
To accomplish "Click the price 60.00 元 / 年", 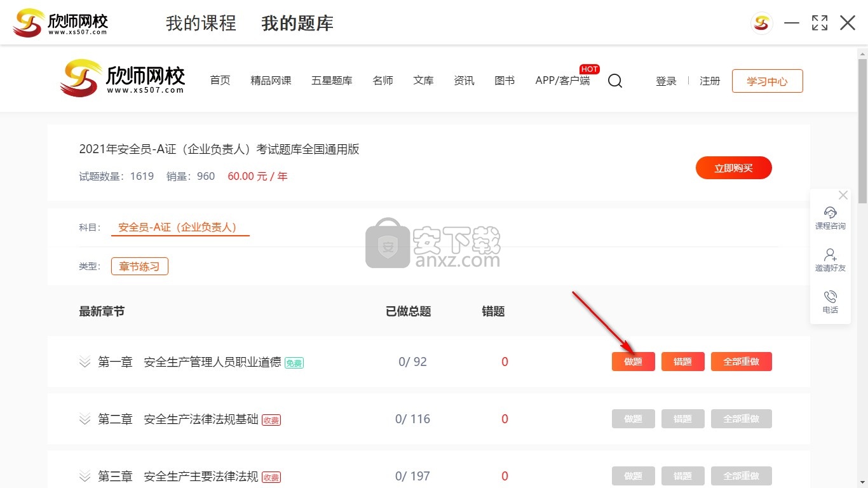I will point(257,176).
